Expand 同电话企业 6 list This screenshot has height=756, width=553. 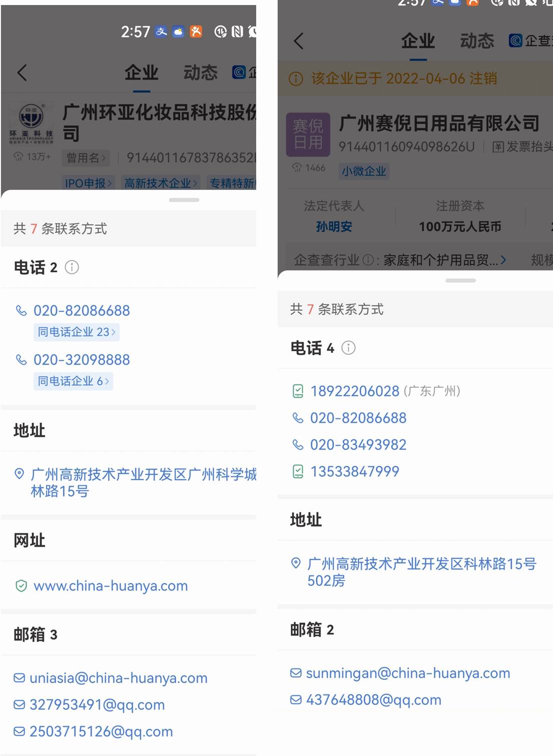click(x=73, y=381)
